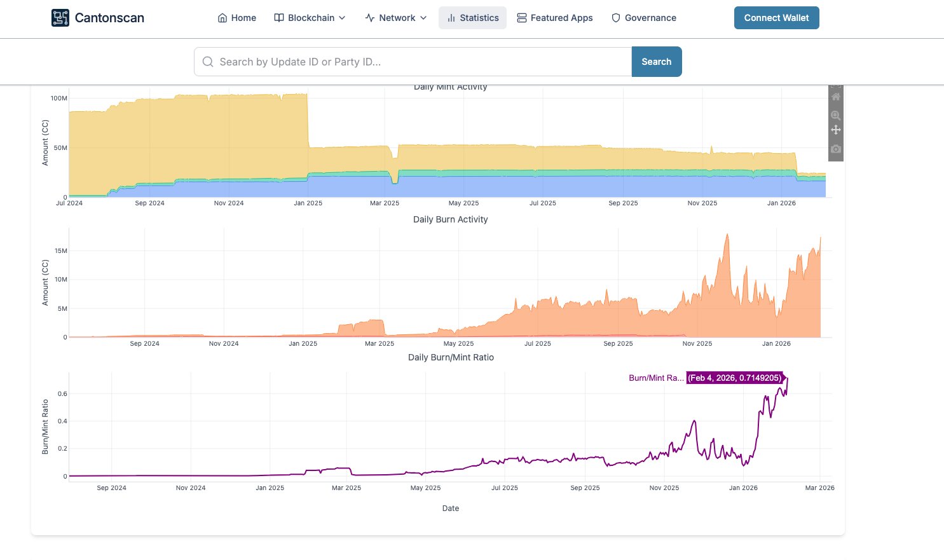This screenshot has width=944, height=560.
Task: Focus the Update ID or Party ID field
Action: click(x=413, y=62)
